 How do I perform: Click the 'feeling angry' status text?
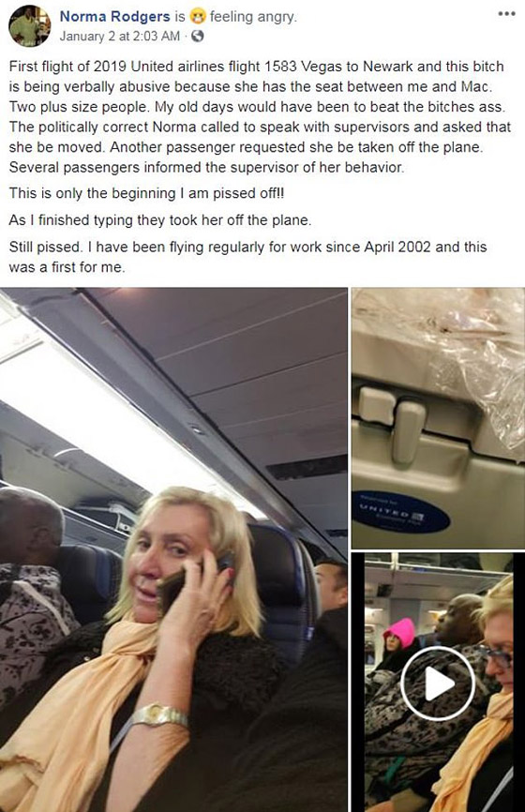click(253, 17)
